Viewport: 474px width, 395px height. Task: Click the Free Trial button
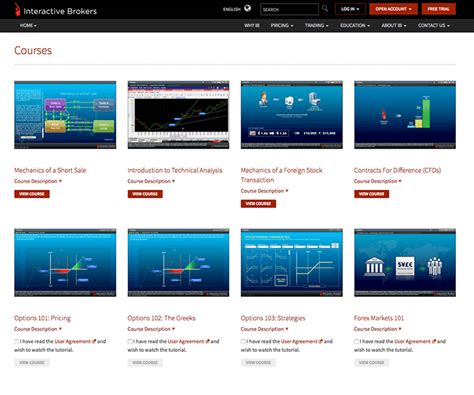[439, 9]
